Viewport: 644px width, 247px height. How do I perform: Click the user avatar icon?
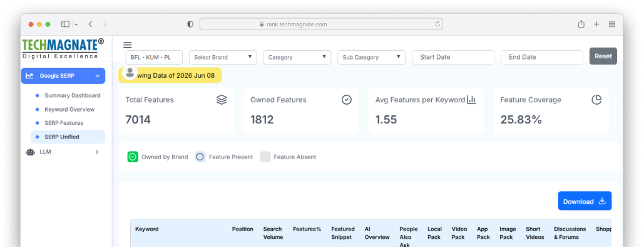130,73
